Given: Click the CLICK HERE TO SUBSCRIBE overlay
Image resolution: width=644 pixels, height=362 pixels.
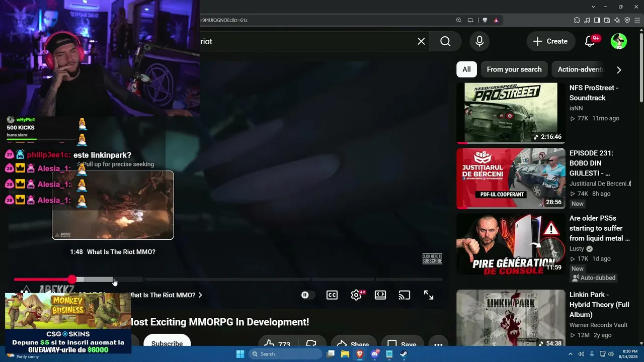Looking at the screenshot, I should [432, 259].
